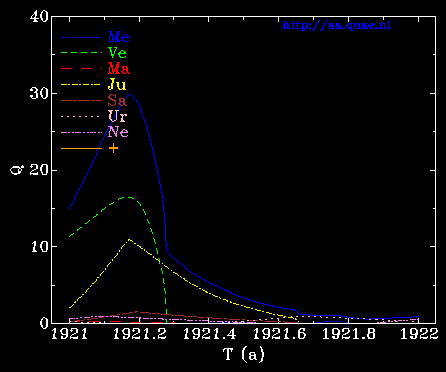Click the x-axis label 1921

[x=69, y=334]
